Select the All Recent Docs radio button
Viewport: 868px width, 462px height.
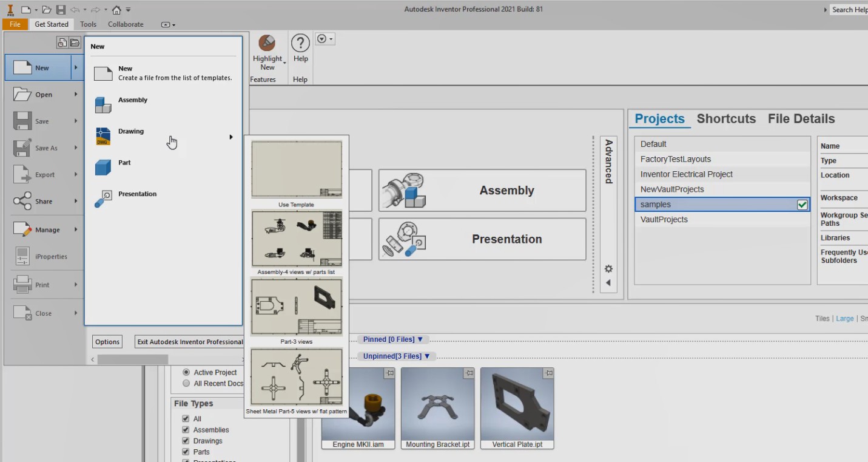tap(186, 383)
